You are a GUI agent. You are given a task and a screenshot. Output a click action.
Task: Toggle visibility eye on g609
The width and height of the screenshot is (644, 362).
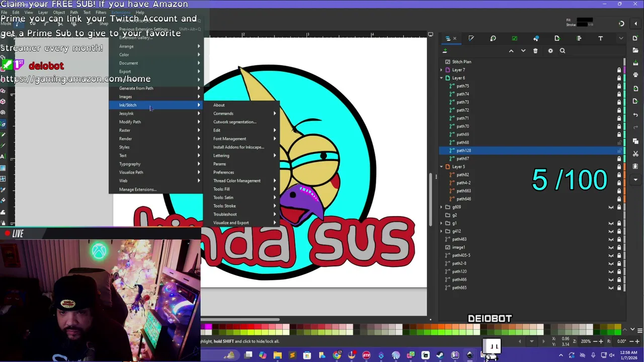[x=611, y=207]
